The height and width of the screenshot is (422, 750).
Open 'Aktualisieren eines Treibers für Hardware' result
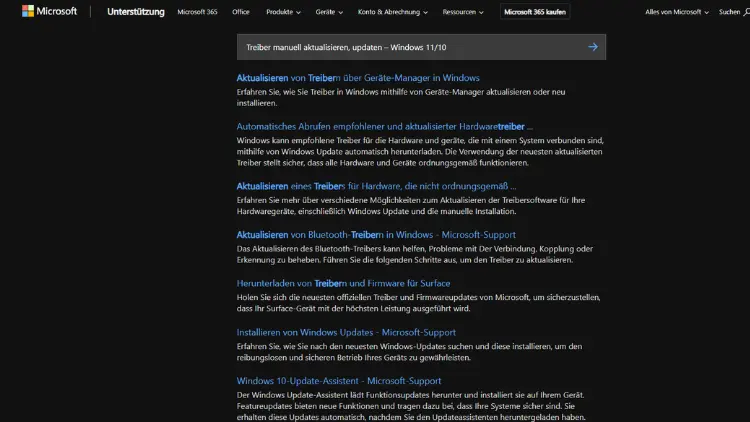point(376,186)
